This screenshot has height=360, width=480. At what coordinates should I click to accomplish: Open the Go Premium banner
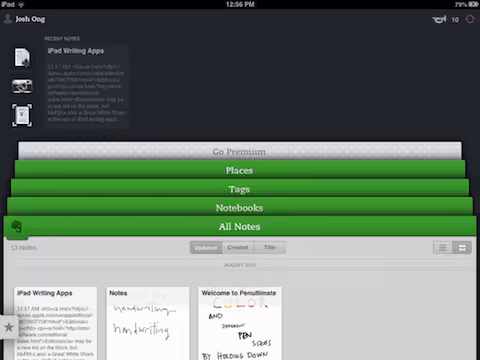click(x=240, y=151)
